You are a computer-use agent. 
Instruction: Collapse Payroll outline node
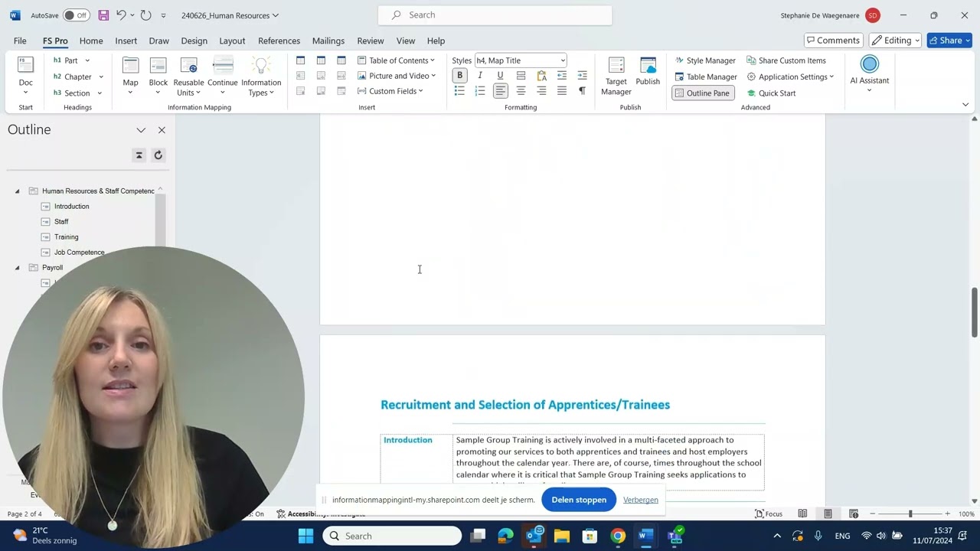pos(17,268)
